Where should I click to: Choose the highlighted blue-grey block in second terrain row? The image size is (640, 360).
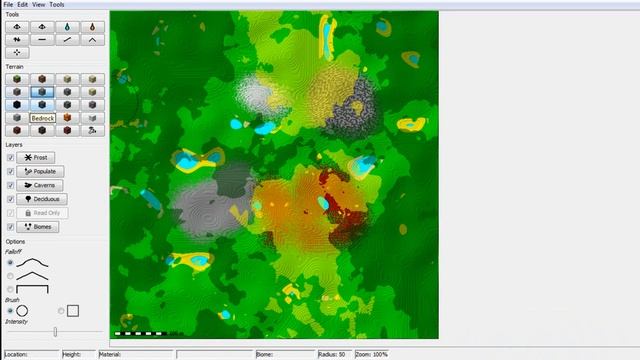pos(42,92)
